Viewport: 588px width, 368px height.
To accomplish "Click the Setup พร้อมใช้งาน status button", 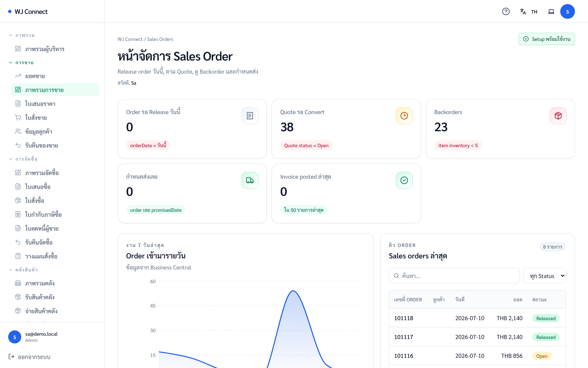I will point(546,39).
